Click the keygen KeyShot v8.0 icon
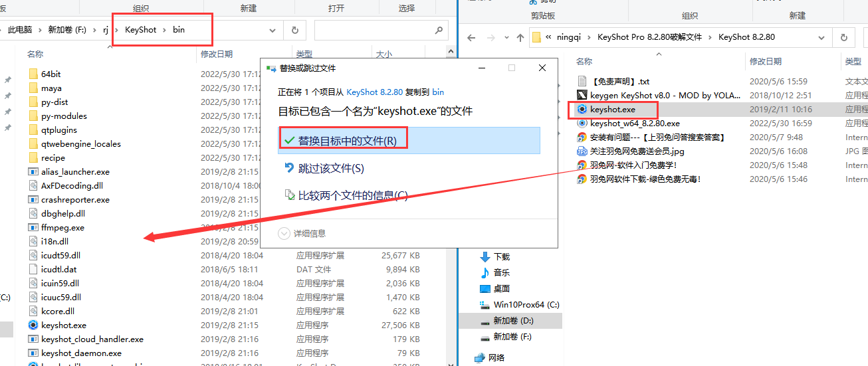The image size is (868, 366). pos(582,95)
